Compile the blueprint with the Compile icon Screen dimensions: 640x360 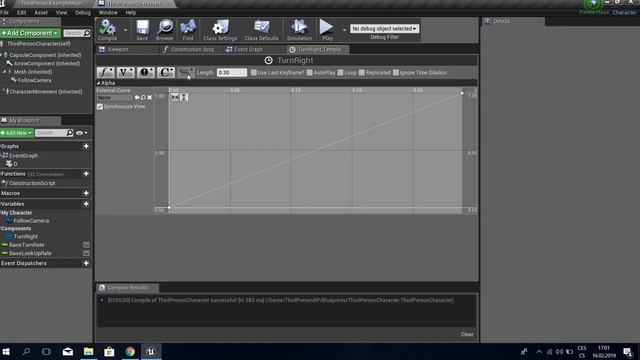[107, 29]
